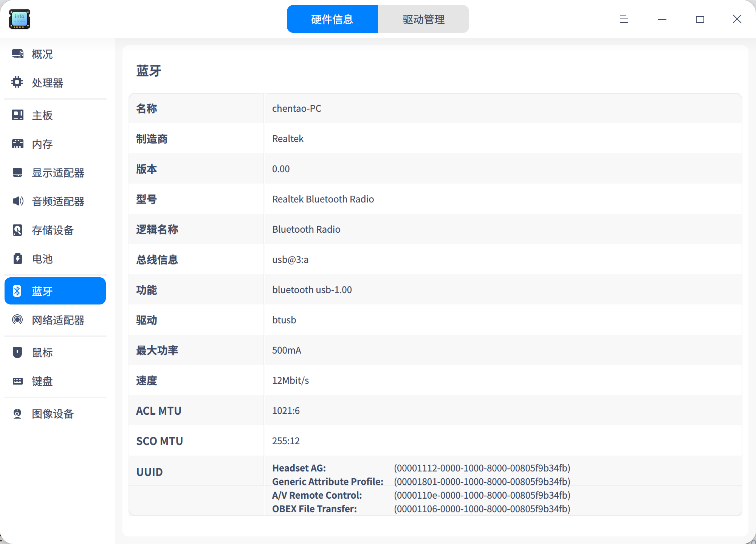The height and width of the screenshot is (544, 756).
Task: Click the application logo icon
Action: [20, 19]
